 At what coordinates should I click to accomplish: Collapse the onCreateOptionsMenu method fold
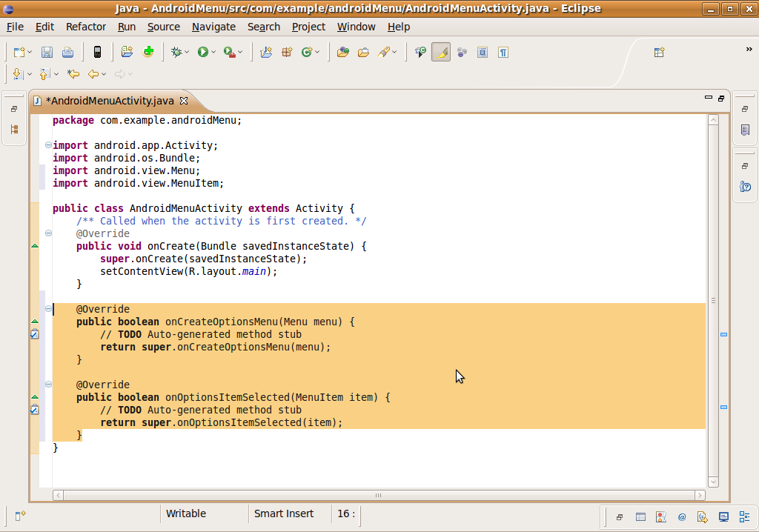coord(48,308)
